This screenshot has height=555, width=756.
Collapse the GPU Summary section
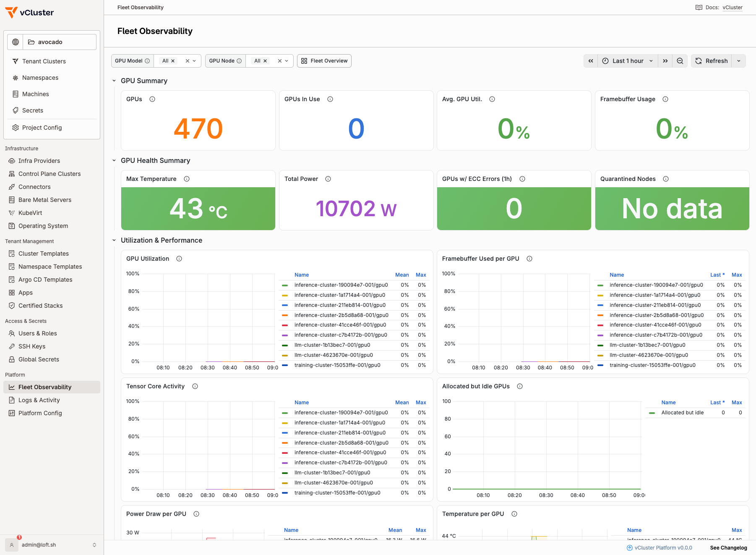(x=114, y=81)
